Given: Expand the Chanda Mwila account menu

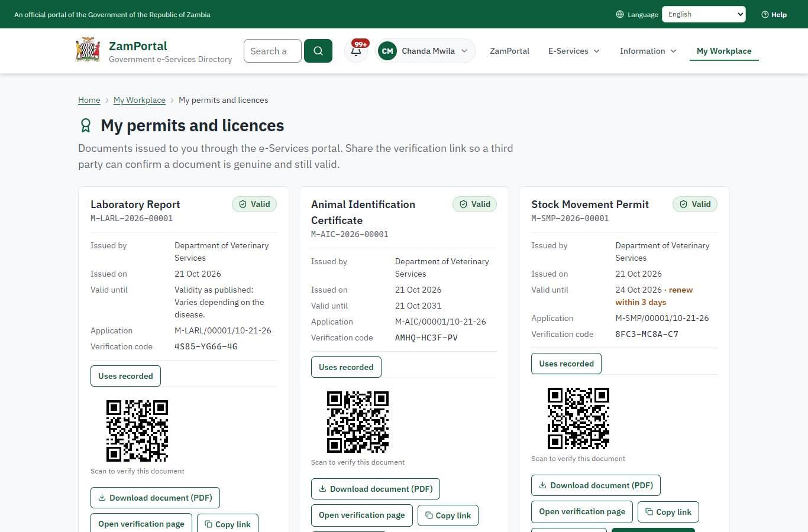Looking at the screenshot, I should (x=425, y=51).
